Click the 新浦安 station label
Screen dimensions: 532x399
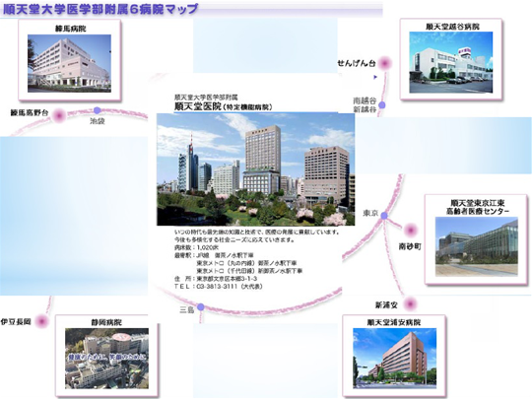tap(386, 305)
